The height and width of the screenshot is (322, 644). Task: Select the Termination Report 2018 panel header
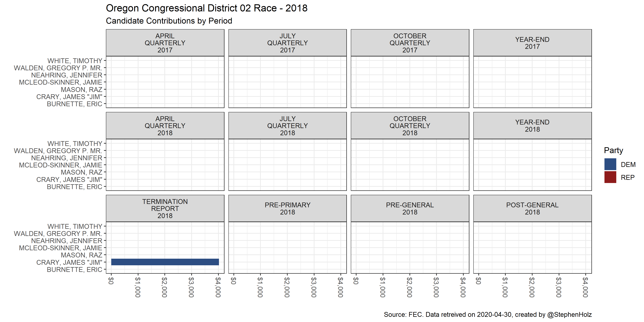(x=165, y=209)
